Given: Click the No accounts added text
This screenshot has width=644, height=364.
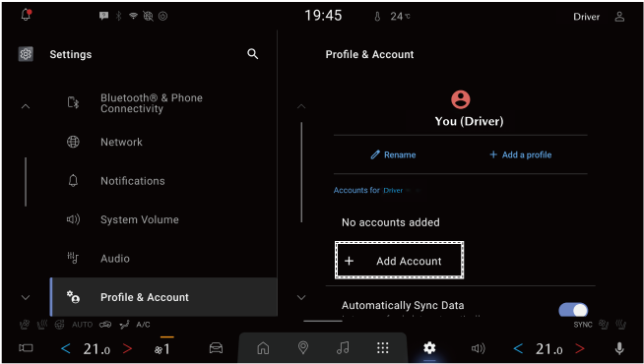Looking at the screenshot, I should (x=391, y=222).
